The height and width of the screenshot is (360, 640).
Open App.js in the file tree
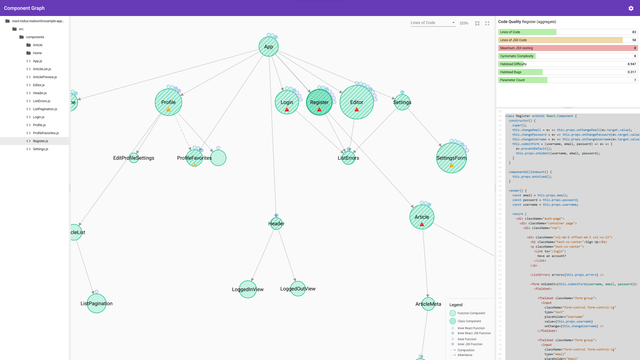point(34,61)
